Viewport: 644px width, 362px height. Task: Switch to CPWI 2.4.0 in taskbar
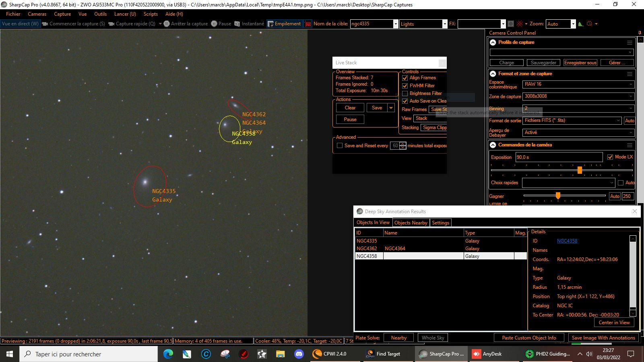(335, 354)
